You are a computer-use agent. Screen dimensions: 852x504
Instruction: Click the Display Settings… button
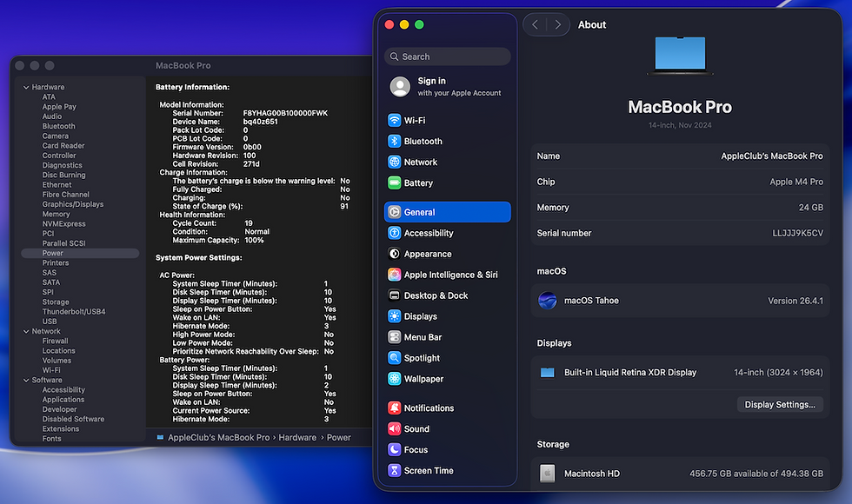[780, 405]
